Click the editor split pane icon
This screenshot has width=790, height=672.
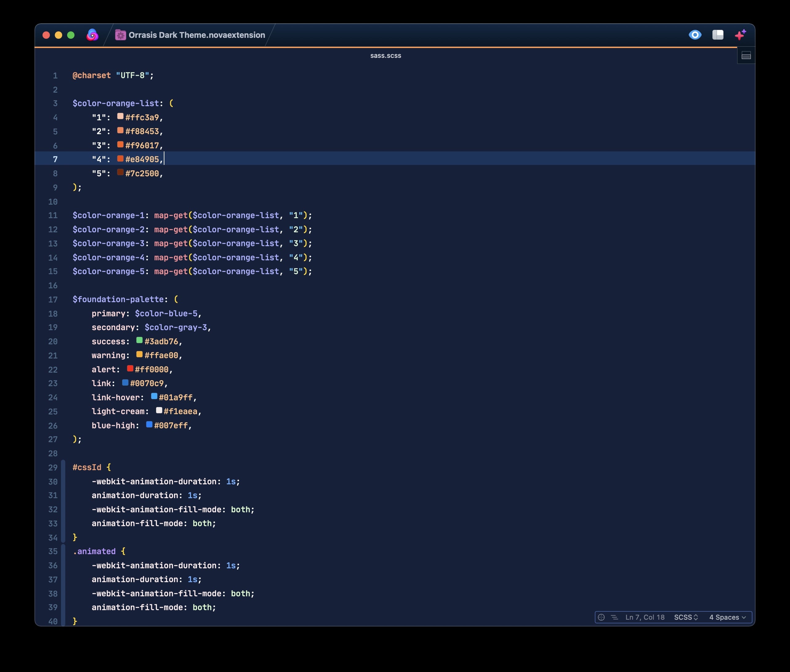point(746,56)
